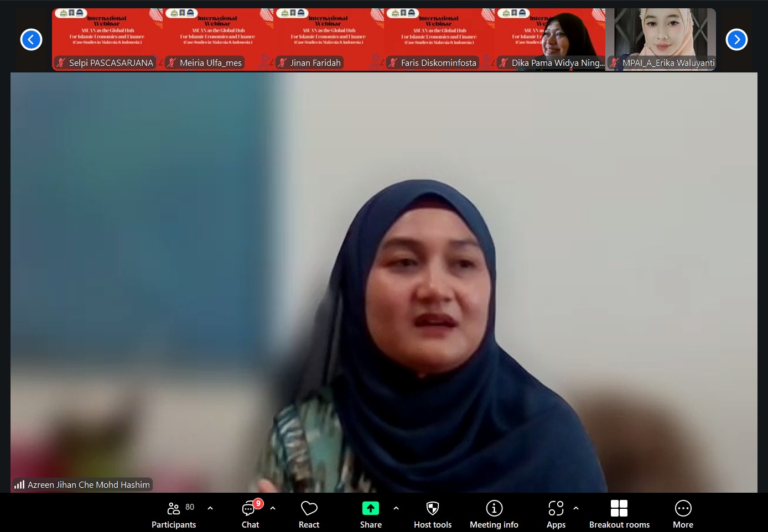This screenshot has height=532, width=768.
Task: Select MPAI_A_Erika Waluyanti video thumbnail
Action: [x=661, y=39]
